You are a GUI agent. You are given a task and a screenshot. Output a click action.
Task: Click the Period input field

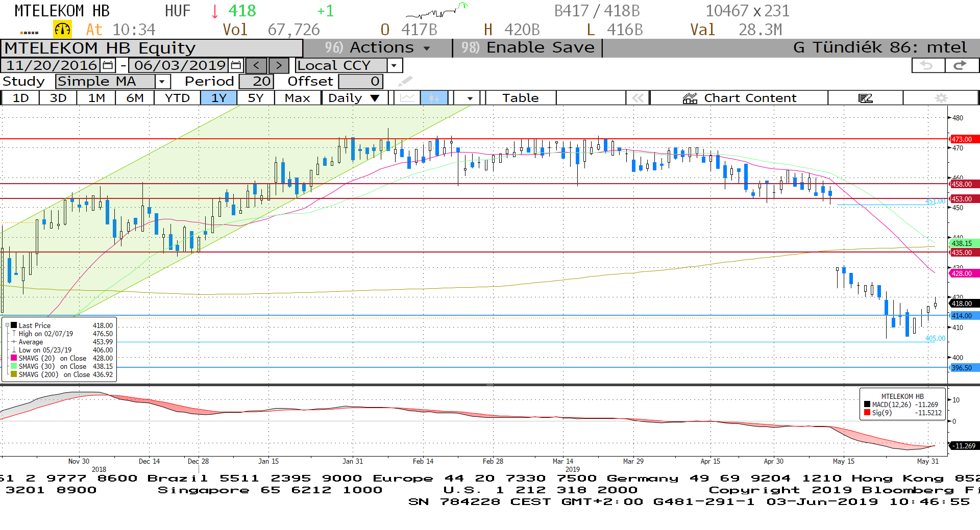[x=256, y=81]
